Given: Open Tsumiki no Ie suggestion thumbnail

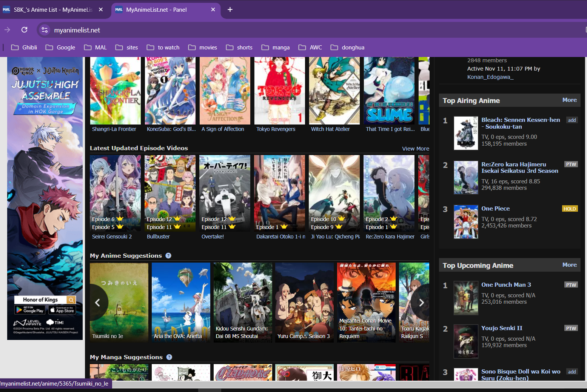Looking at the screenshot, I should (119, 303).
